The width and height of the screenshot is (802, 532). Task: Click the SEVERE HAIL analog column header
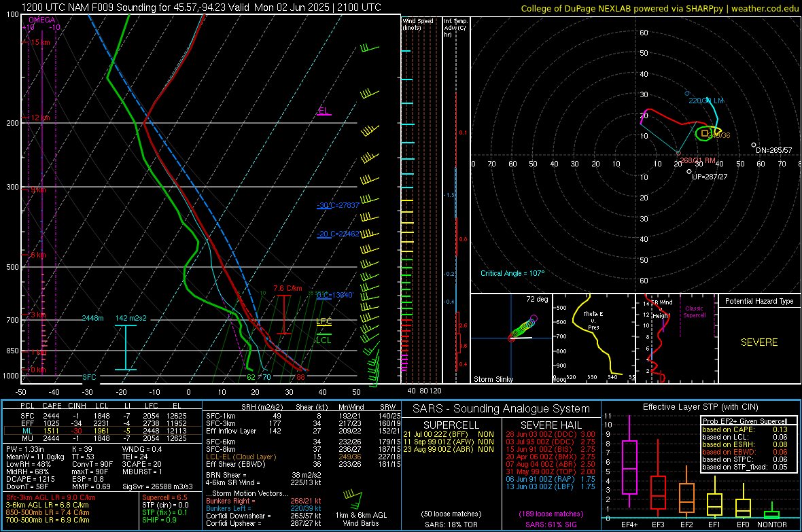pos(551,425)
